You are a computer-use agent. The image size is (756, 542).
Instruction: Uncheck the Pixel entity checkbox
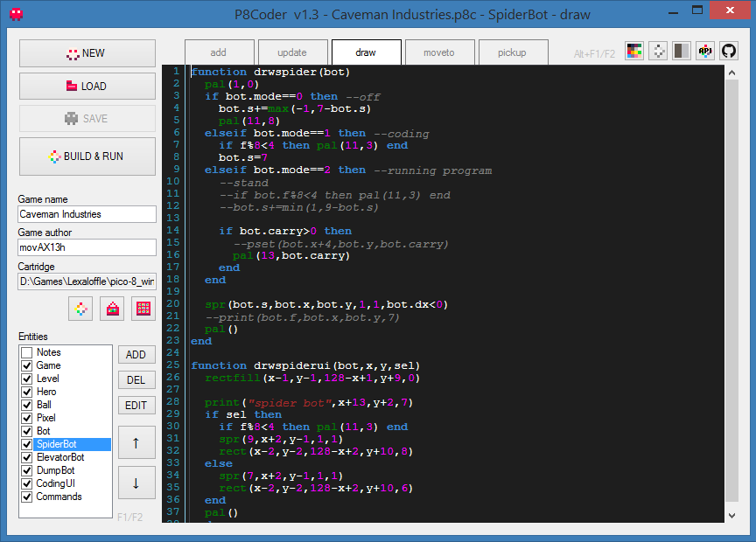[27, 418]
